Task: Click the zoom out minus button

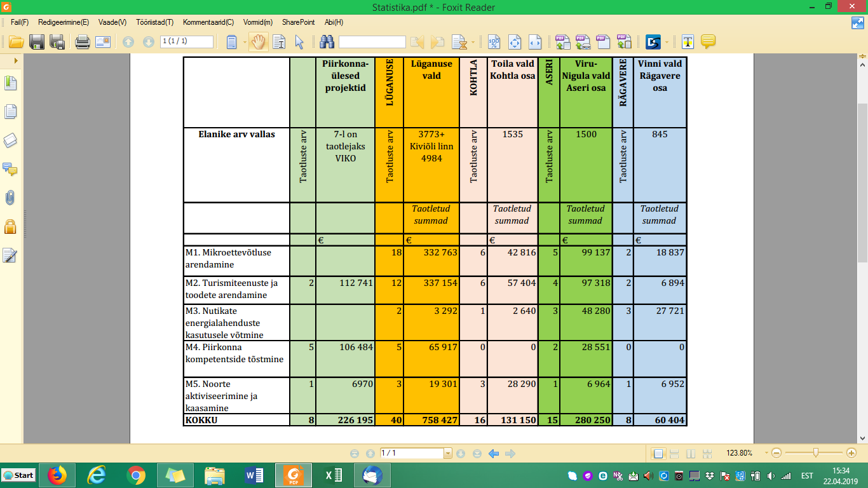Action: point(776,453)
